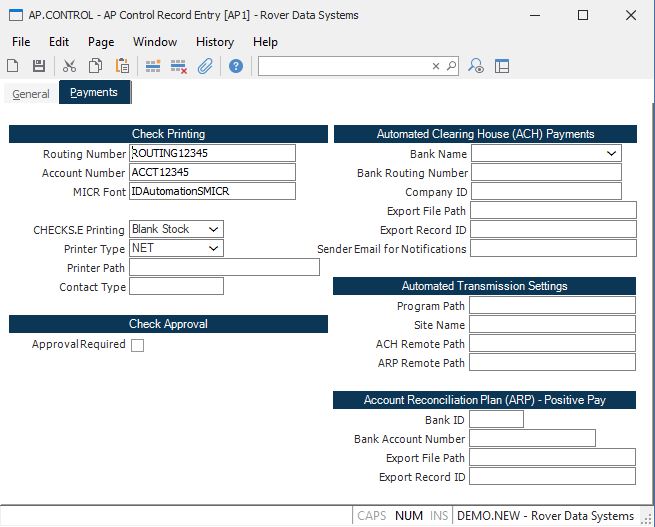
Task: Click the Copy icon
Action: point(95,66)
